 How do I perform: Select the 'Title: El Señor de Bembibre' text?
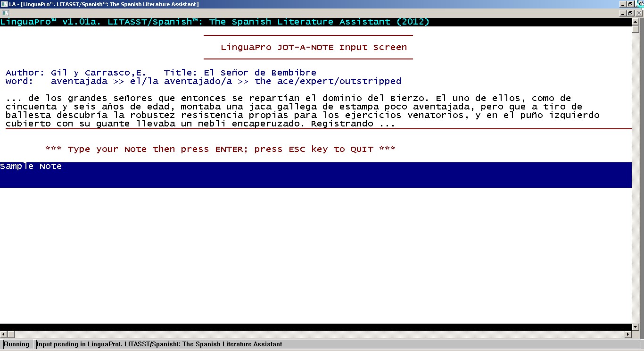240,73
